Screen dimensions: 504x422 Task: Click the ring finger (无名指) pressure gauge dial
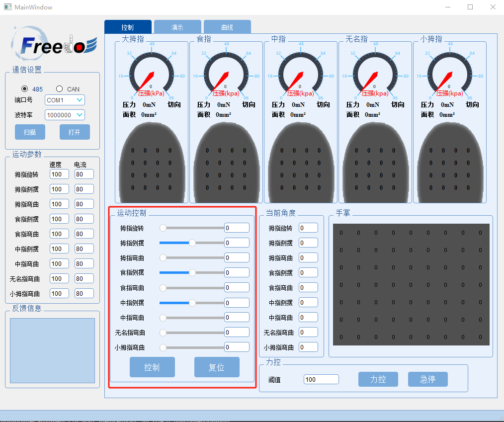tap(375, 73)
